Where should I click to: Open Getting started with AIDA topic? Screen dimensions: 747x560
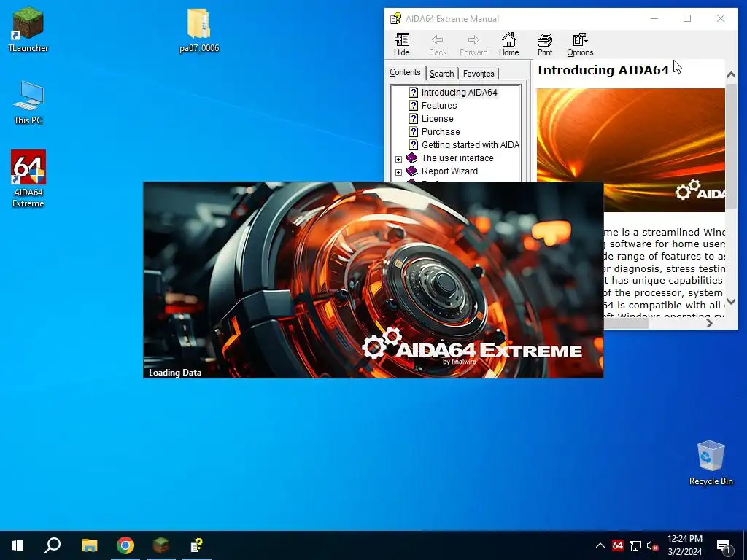tap(471, 145)
